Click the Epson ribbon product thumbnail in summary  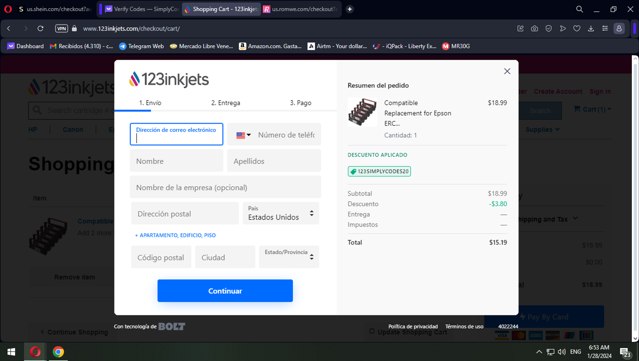[362, 112]
